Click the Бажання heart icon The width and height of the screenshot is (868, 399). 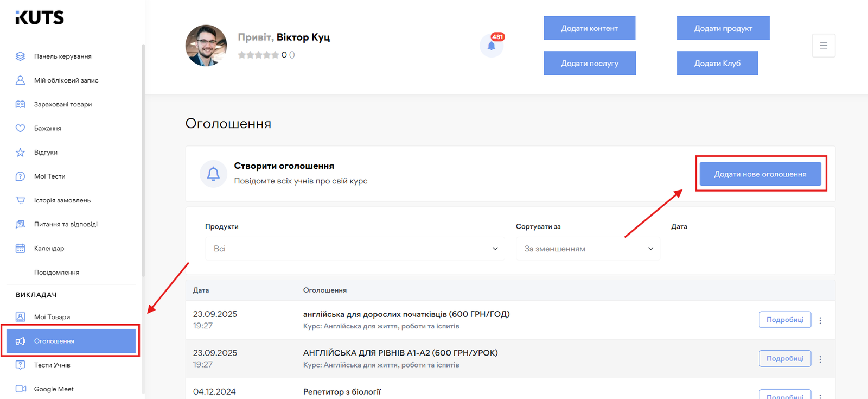click(x=20, y=128)
